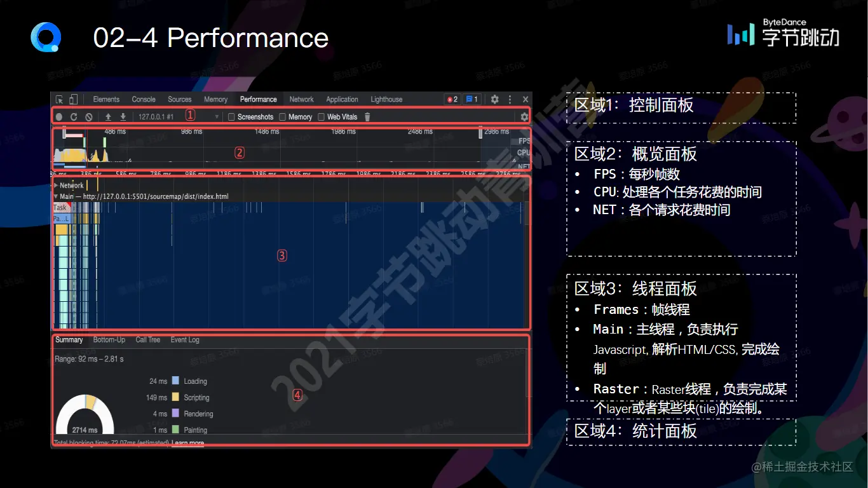Click the 1986 ms overview time marker

click(x=343, y=132)
